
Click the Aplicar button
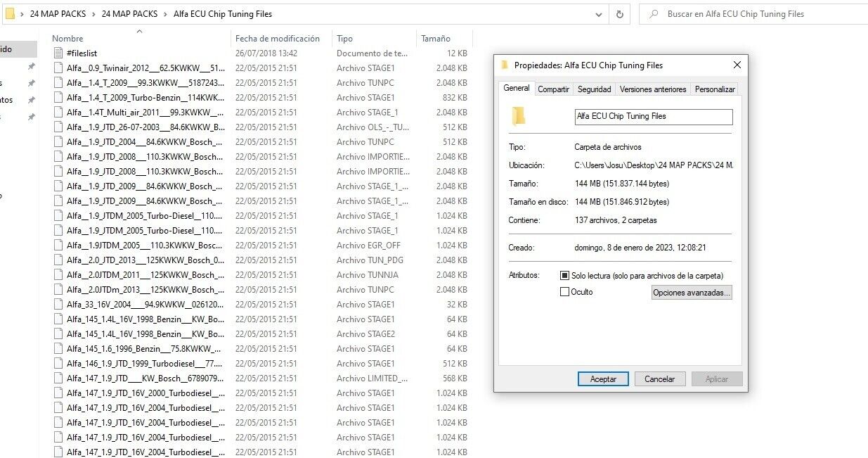(x=717, y=379)
